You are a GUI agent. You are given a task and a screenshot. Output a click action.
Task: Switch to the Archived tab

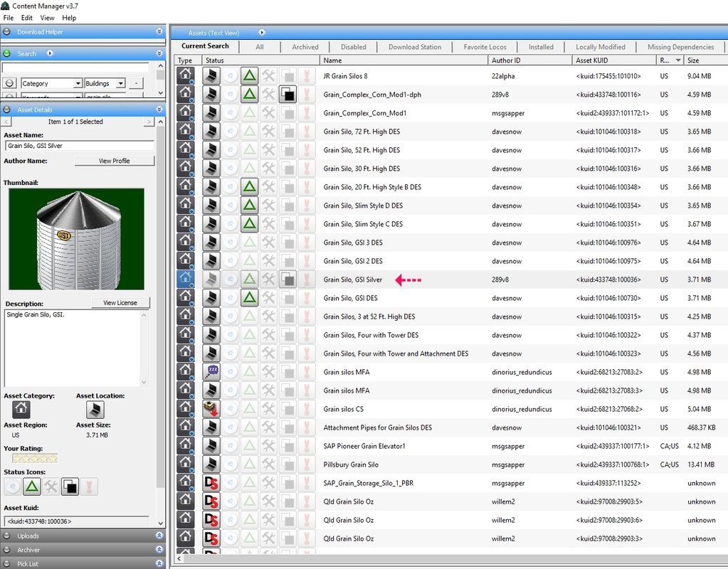(305, 47)
